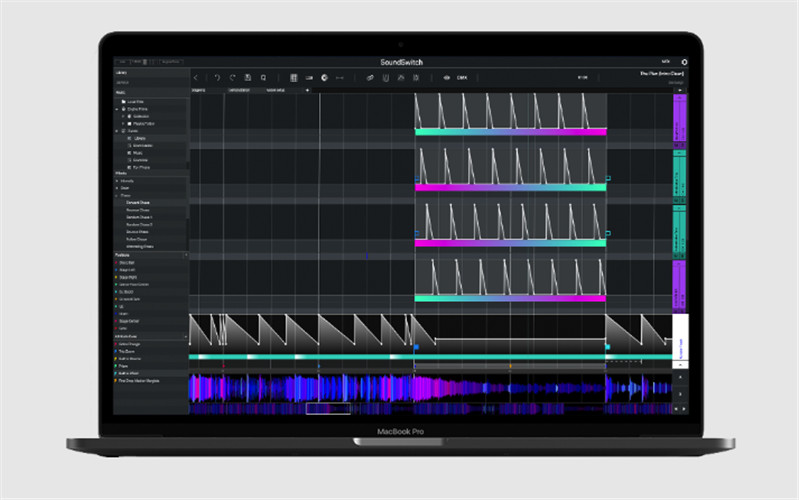The height and width of the screenshot is (500, 799).
Task: Click the blue loop start handle on timeline
Action: (x=416, y=347)
